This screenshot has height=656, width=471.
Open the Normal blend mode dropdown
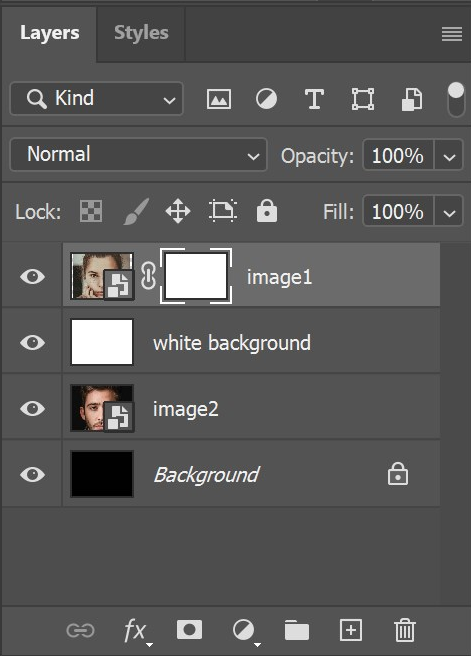pos(138,155)
